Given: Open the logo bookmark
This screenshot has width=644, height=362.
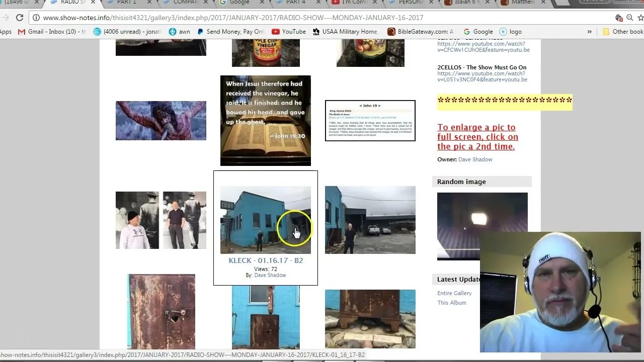Looking at the screenshot, I should pos(511,31).
